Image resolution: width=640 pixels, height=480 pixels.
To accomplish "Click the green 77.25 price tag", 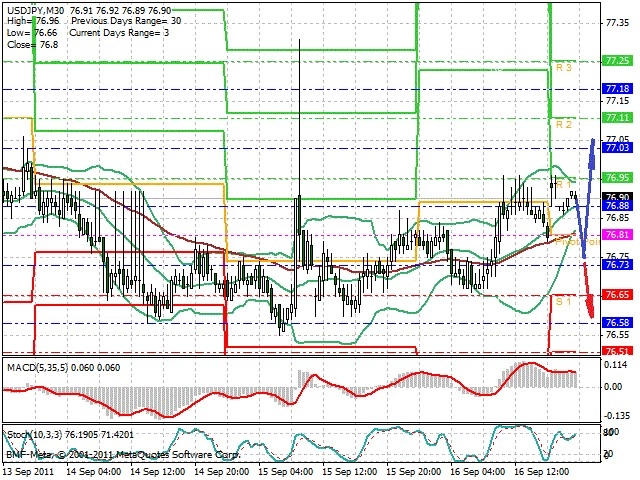I will 617,61.
